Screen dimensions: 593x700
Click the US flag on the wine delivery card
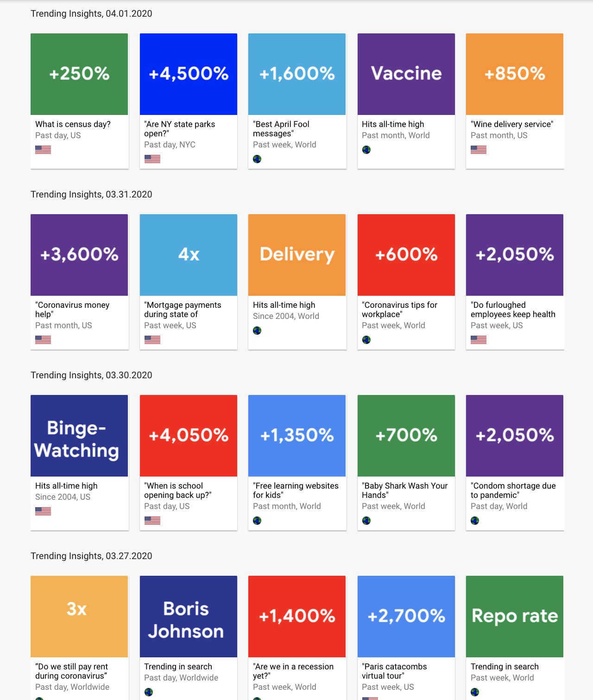(x=478, y=149)
